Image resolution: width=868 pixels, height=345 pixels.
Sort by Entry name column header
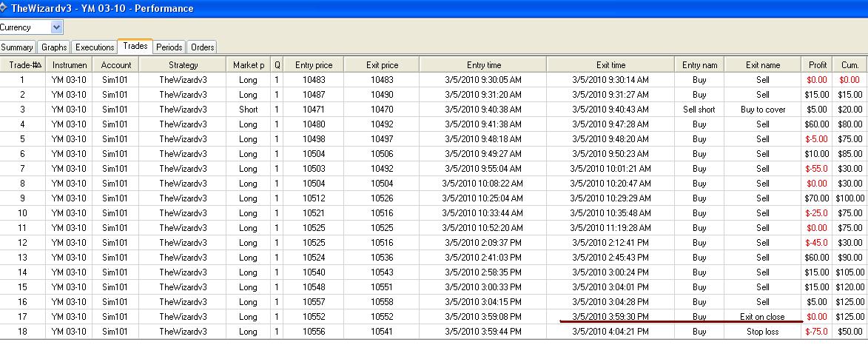(699, 65)
